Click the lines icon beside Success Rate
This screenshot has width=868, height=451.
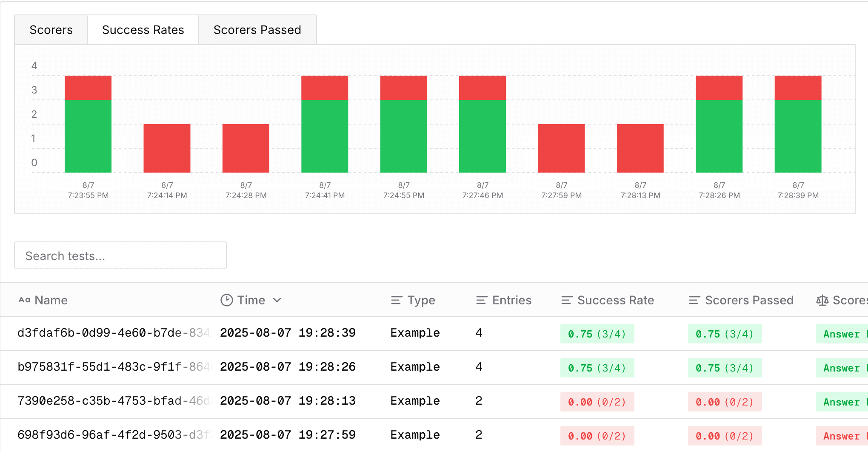tap(566, 301)
